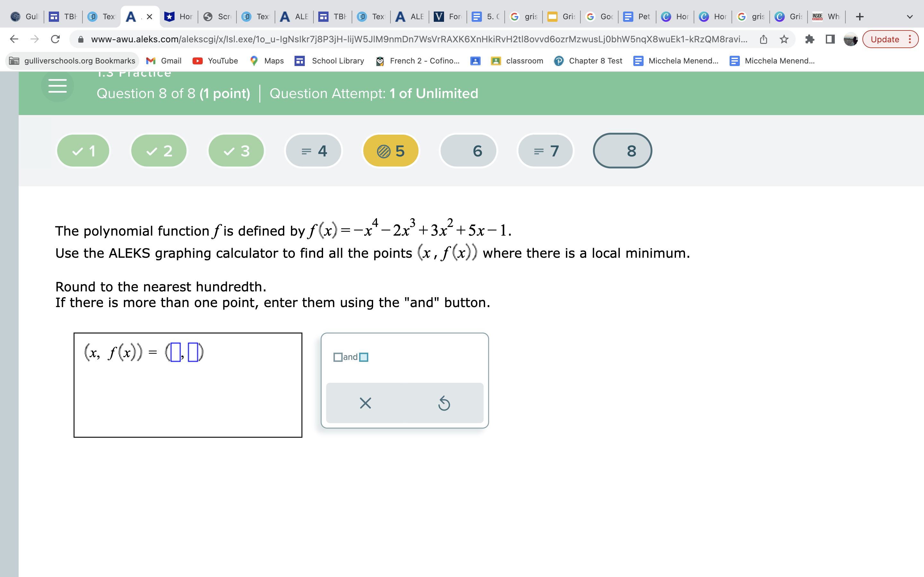The height and width of the screenshot is (577, 924).
Task: Bookmark this page with the star icon
Action: click(x=784, y=39)
